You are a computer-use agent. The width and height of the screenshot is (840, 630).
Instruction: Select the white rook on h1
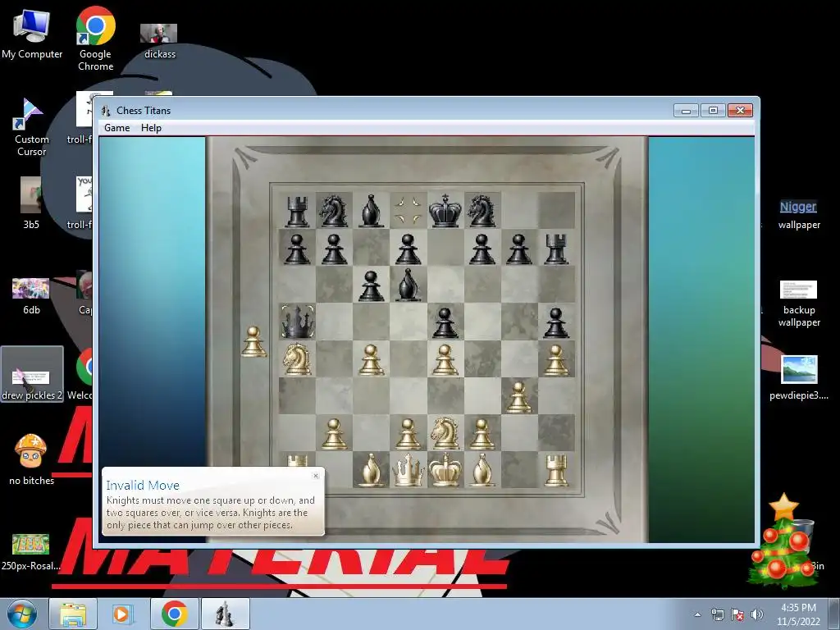pos(556,469)
